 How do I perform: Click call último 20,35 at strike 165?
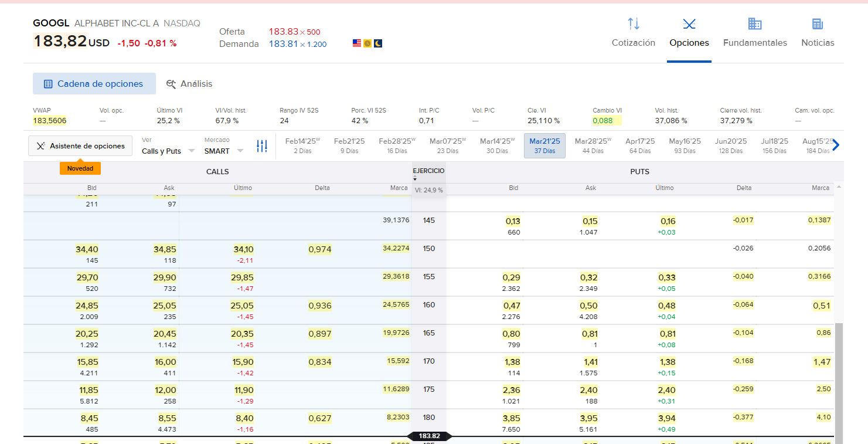[x=243, y=334]
